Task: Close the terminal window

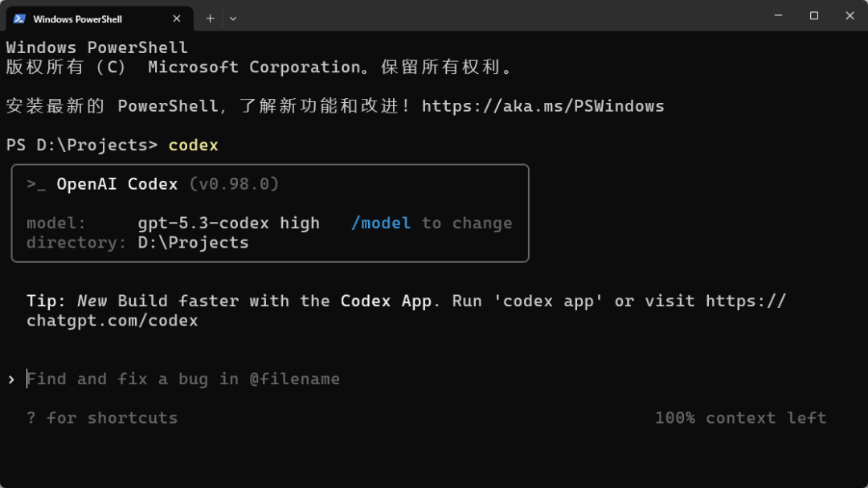Action: tap(850, 15)
